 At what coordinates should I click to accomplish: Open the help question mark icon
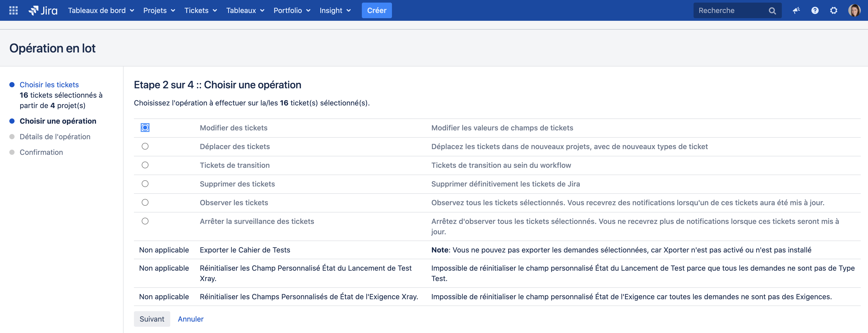[x=815, y=10]
